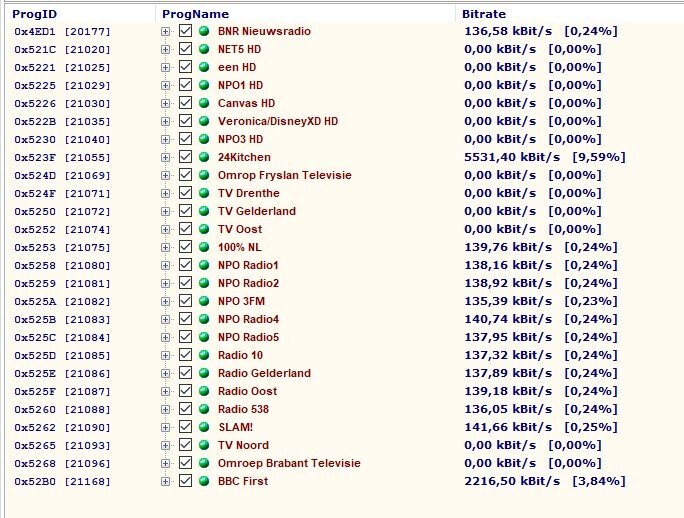Expand the TV Gelderland program node
This screenshot has width=684, height=518.
pyautogui.click(x=165, y=212)
